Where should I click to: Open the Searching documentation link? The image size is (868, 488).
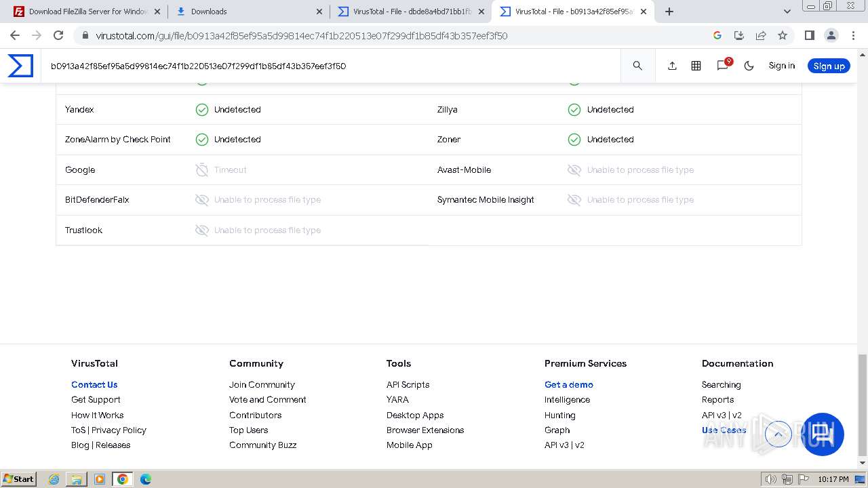[721, 384]
